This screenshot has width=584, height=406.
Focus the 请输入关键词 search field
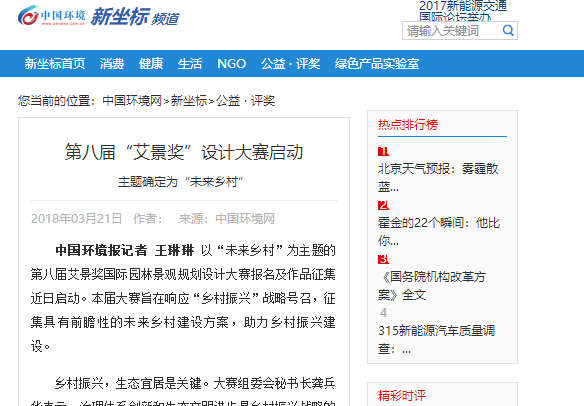point(452,31)
